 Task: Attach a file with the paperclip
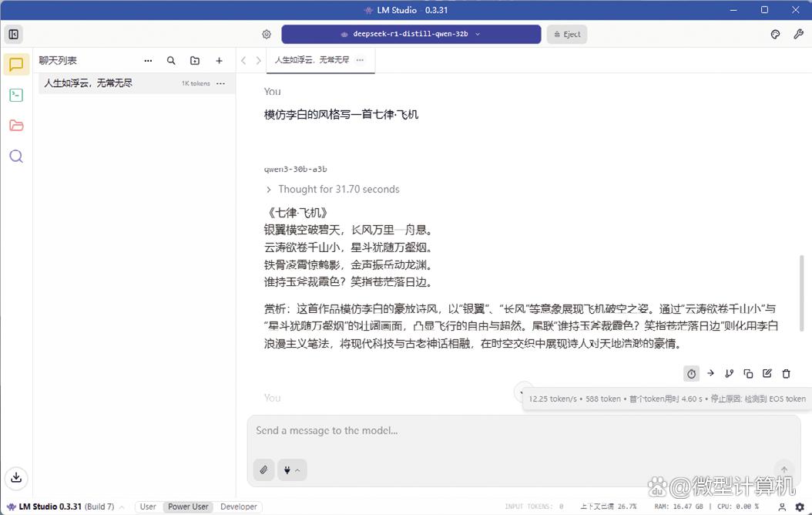(263, 470)
